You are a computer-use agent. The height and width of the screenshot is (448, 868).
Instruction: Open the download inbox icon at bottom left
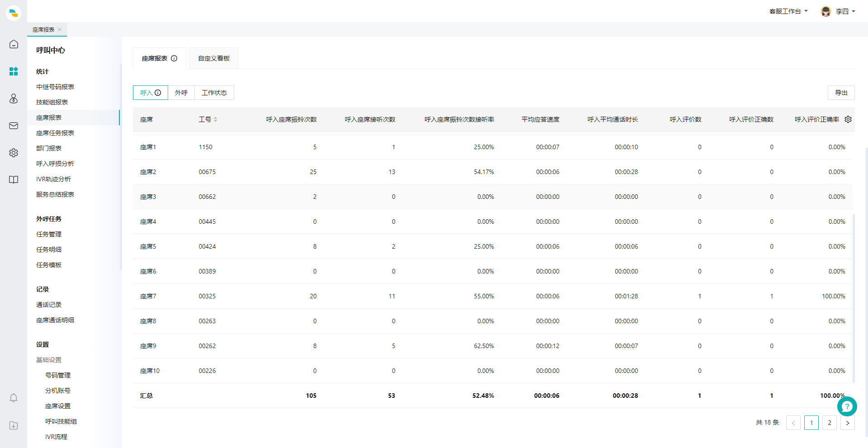click(14, 425)
